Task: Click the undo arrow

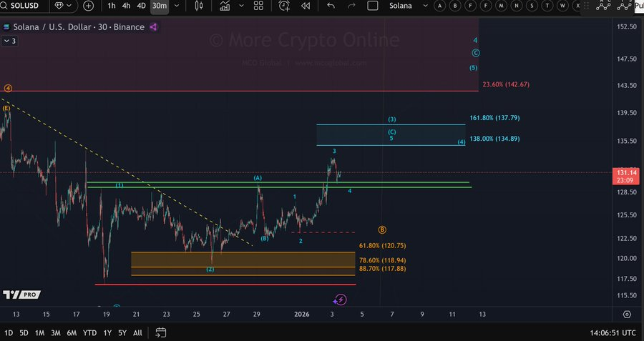Action: coord(331,6)
